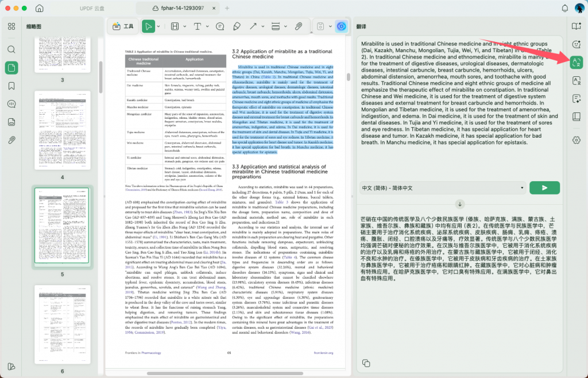The width and height of the screenshot is (588, 378).
Task: Click the document vertical scrollbar handle
Action: 349,77
